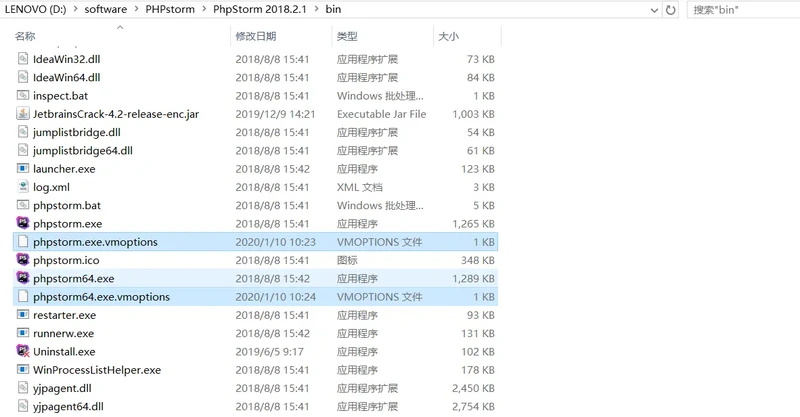This screenshot has width=800, height=417.
Task: Sort files by 类型 column header
Action: coord(347,36)
